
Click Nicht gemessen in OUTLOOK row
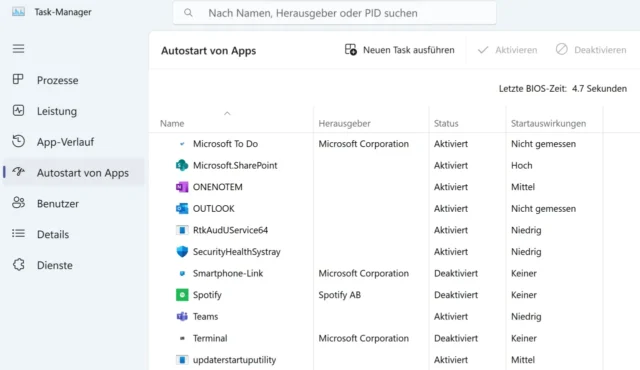[x=543, y=208]
